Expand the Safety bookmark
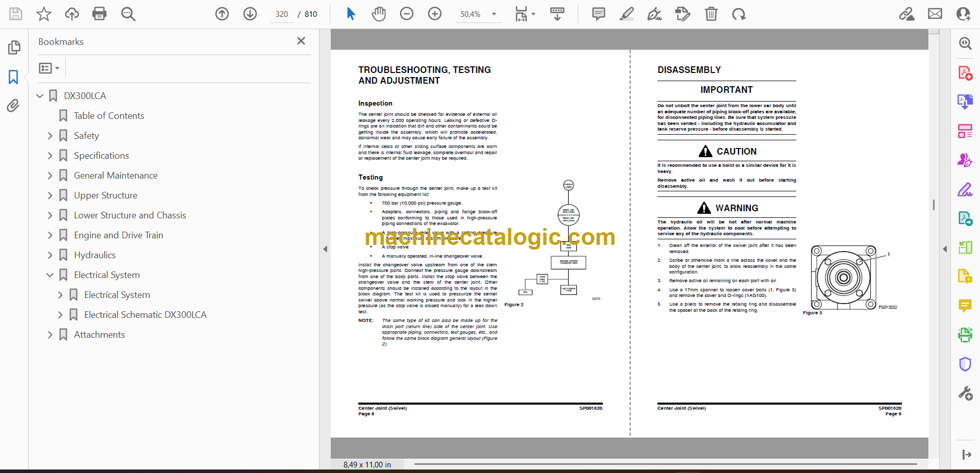 coord(50,136)
